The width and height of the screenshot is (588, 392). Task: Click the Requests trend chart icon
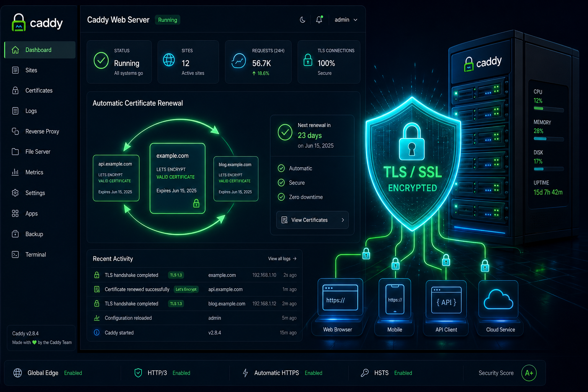[238, 60]
